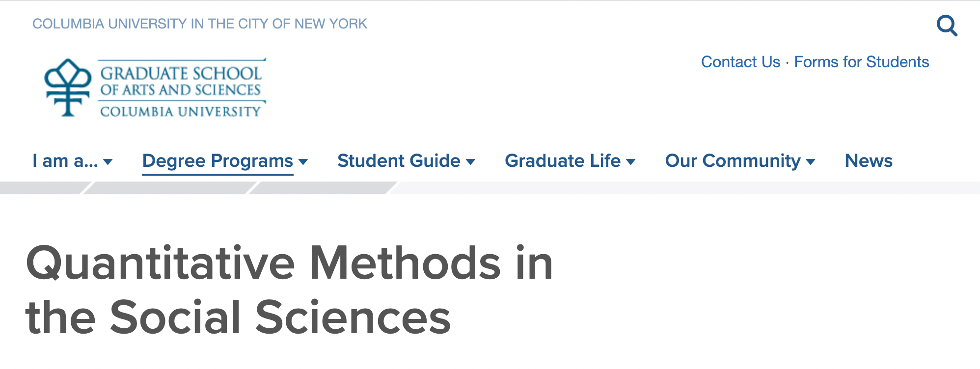Image resolution: width=980 pixels, height=369 pixels.
Task: Open Forms for Students link
Action: tap(861, 62)
